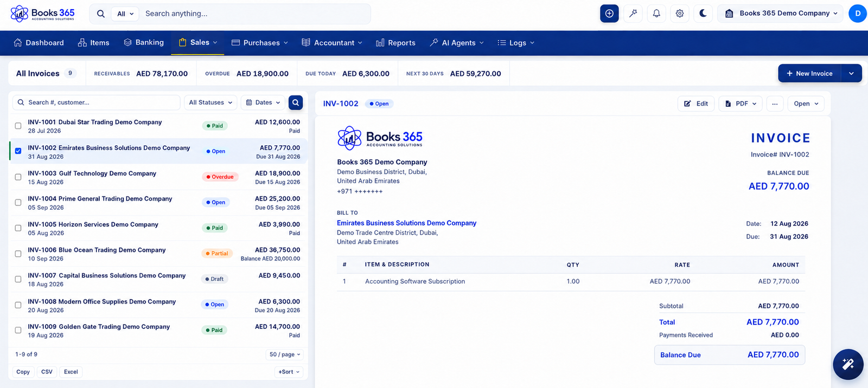Expand the Logs menu

pyautogui.click(x=516, y=43)
